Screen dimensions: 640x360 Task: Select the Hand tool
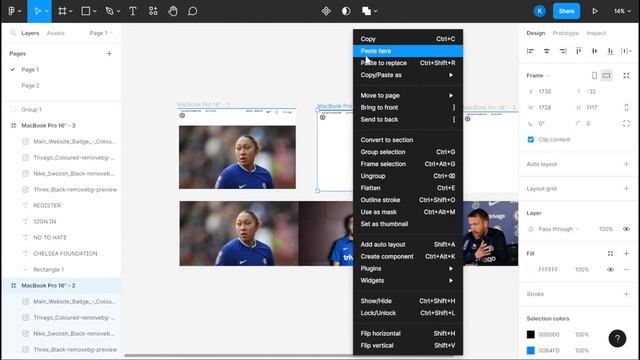click(173, 11)
